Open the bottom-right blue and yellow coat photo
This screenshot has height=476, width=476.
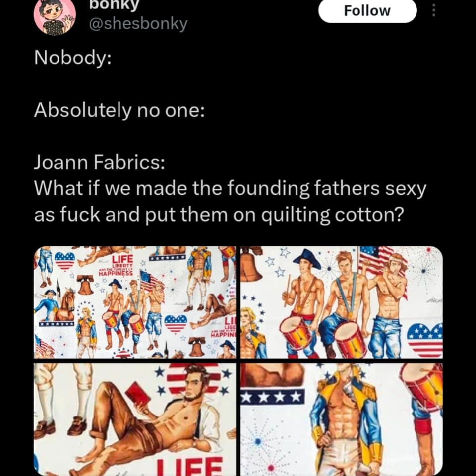[342, 419]
